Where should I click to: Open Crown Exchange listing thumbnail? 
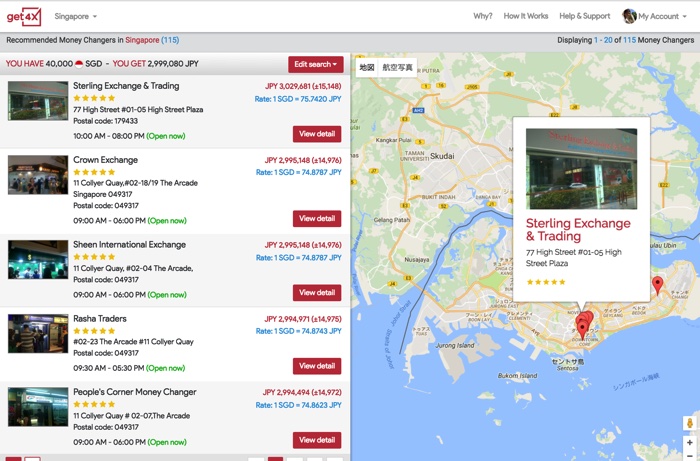[x=38, y=175]
